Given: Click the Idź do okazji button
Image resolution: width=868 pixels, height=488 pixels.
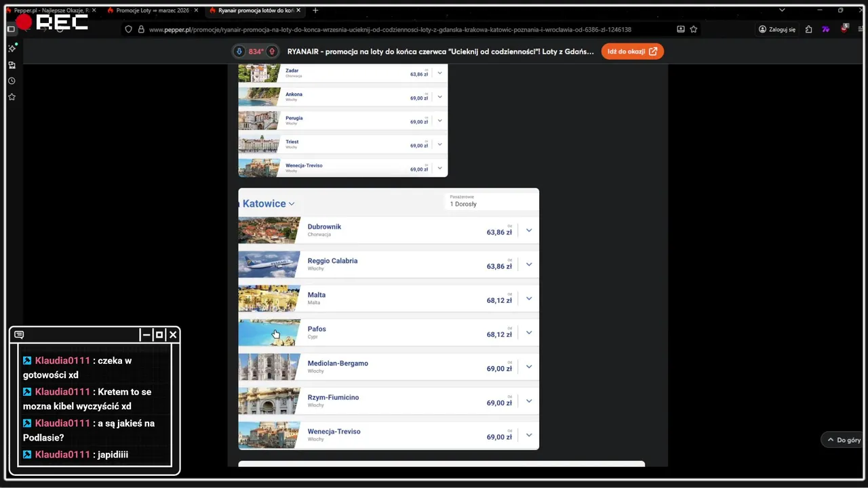Looking at the screenshot, I should (x=632, y=52).
